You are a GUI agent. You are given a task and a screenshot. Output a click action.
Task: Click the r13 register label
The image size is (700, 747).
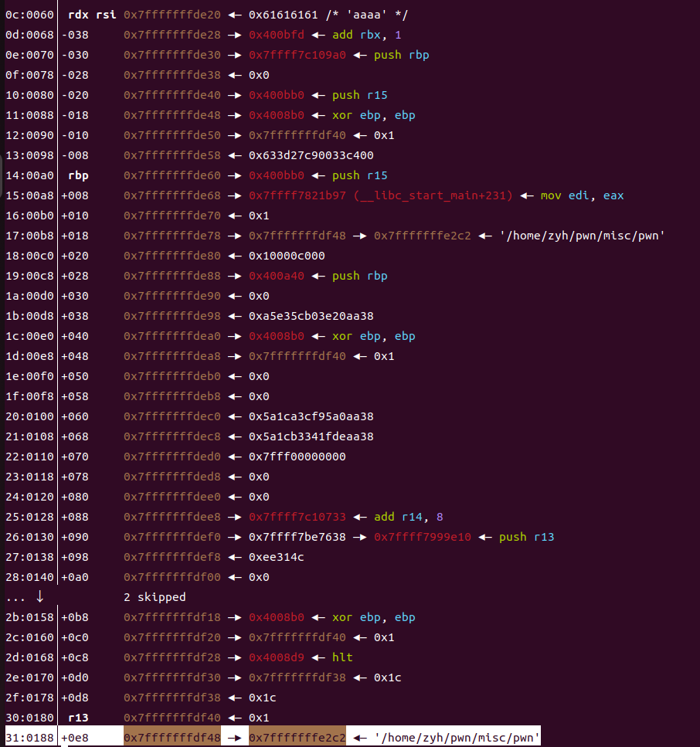78,718
